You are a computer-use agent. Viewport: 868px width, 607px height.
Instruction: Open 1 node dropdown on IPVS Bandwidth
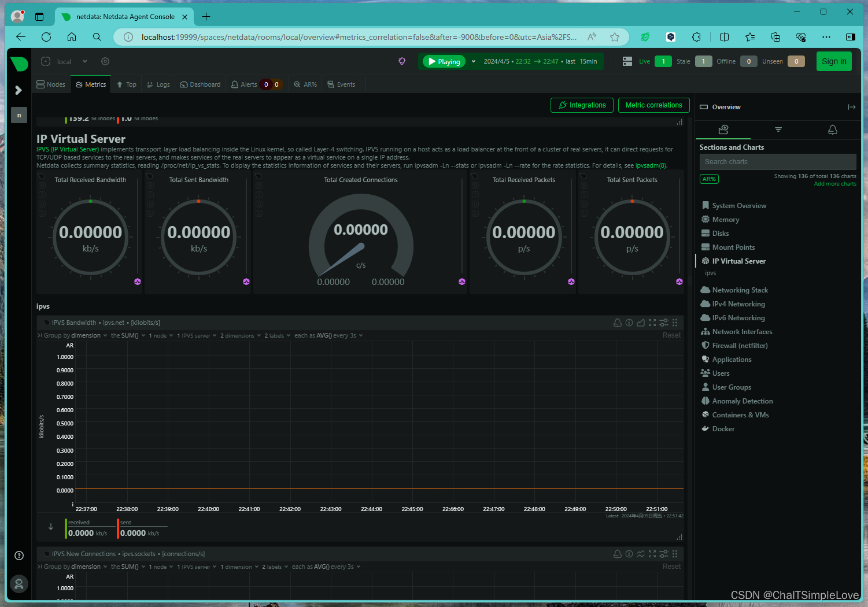pyautogui.click(x=161, y=335)
